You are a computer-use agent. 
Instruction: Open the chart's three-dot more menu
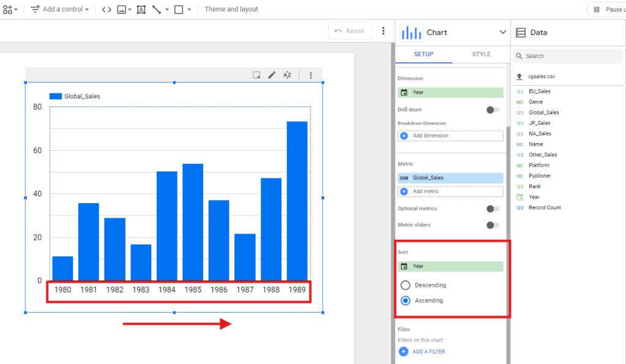[311, 75]
